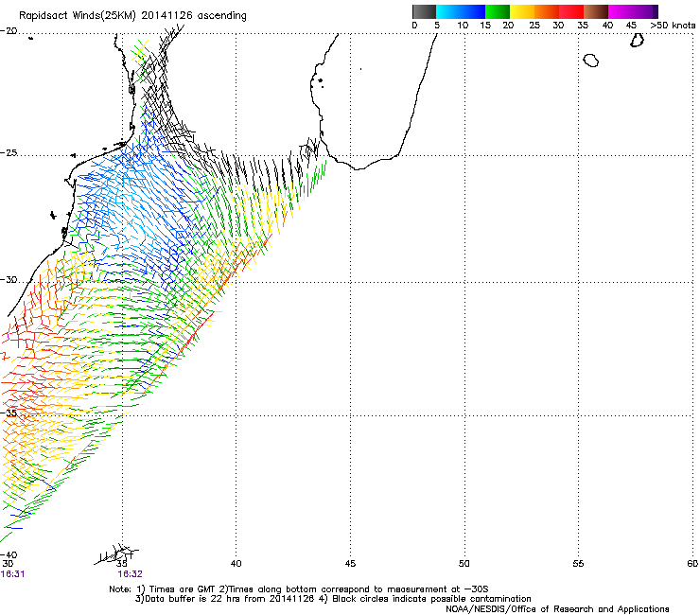Click the '>50 knots' legend label

(x=673, y=26)
